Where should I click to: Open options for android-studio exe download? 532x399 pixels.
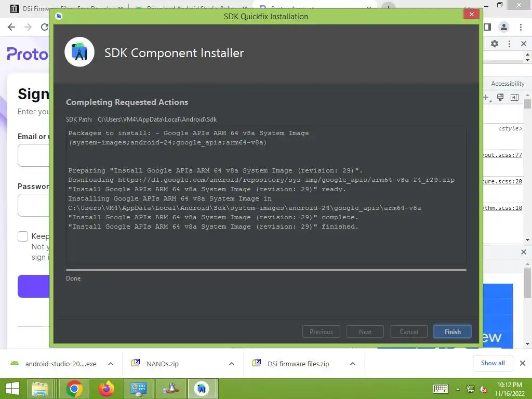pos(111,364)
